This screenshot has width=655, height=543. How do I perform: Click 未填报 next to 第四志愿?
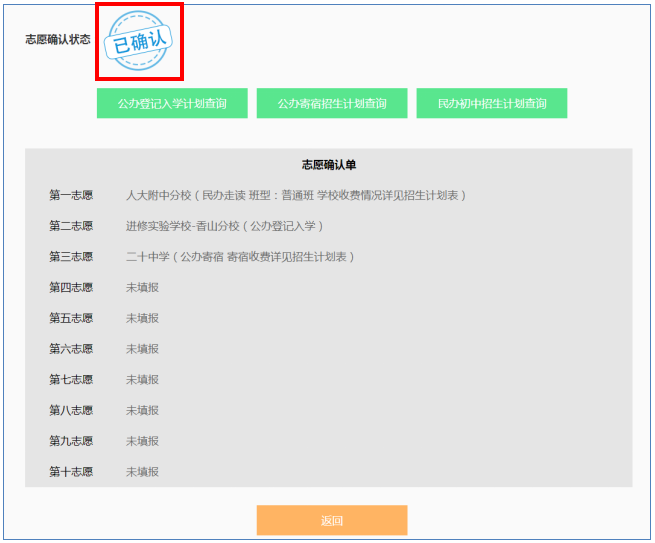click(142, 287)
